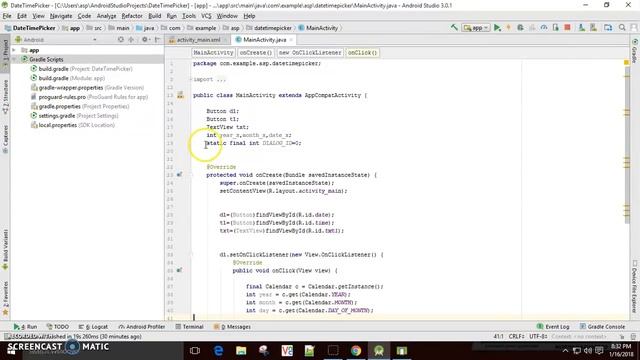The width and height of the screenshot is (640, 360).
Task: Open the VCS menu
Action: (x=206, y=16)
